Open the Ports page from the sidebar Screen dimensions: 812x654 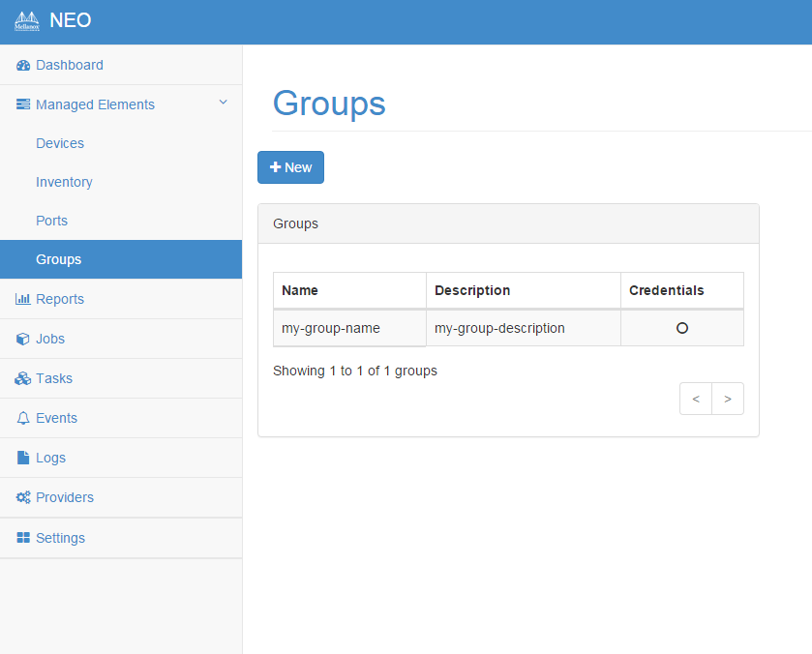click(x=51, y=221)
